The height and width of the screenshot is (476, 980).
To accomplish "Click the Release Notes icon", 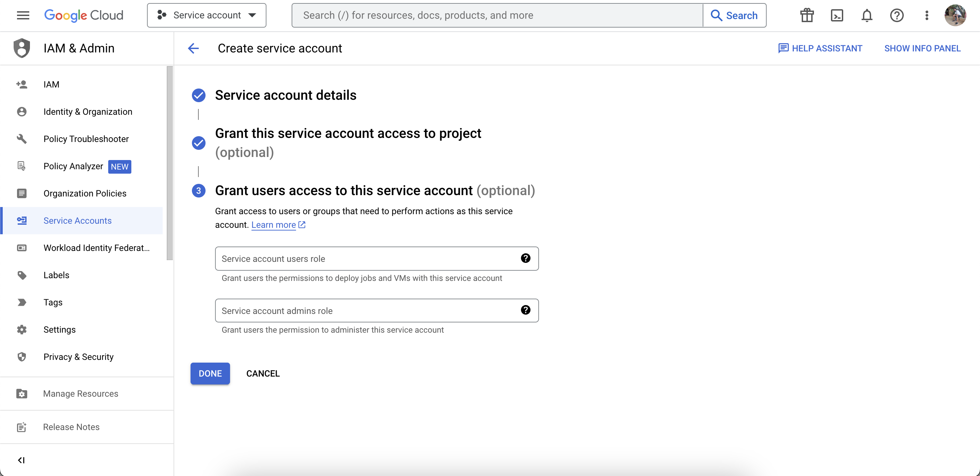I will tap(22, 427).
